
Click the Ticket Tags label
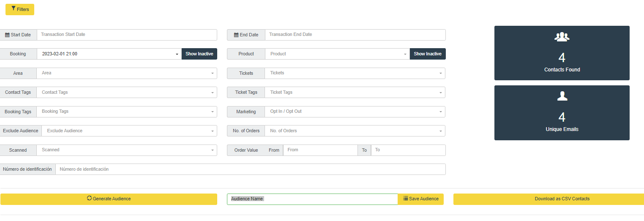pos(246,93)
